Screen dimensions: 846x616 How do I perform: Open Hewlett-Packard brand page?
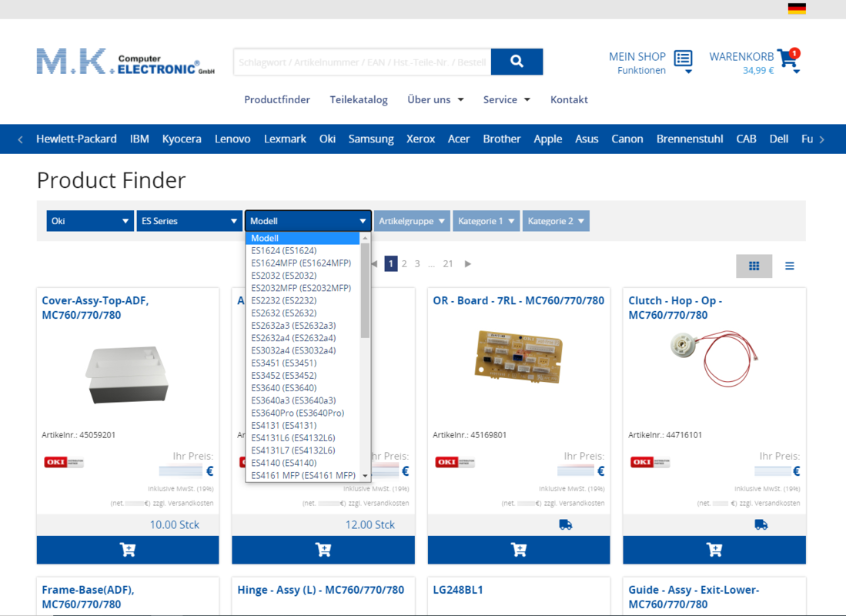76,139
